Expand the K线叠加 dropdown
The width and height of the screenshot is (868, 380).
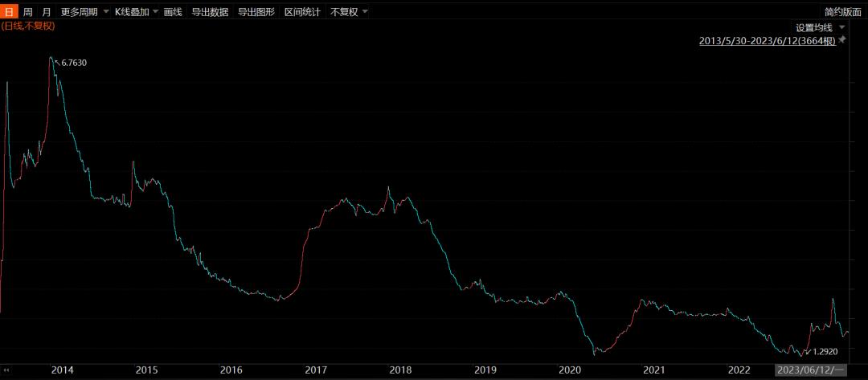pos(136,12)
